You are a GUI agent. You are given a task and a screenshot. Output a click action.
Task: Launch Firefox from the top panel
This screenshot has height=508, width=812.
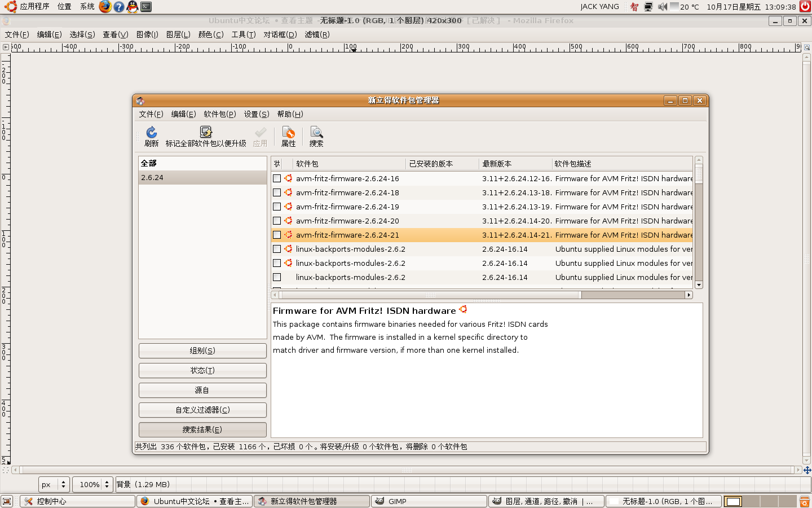[x=105, y=7]
